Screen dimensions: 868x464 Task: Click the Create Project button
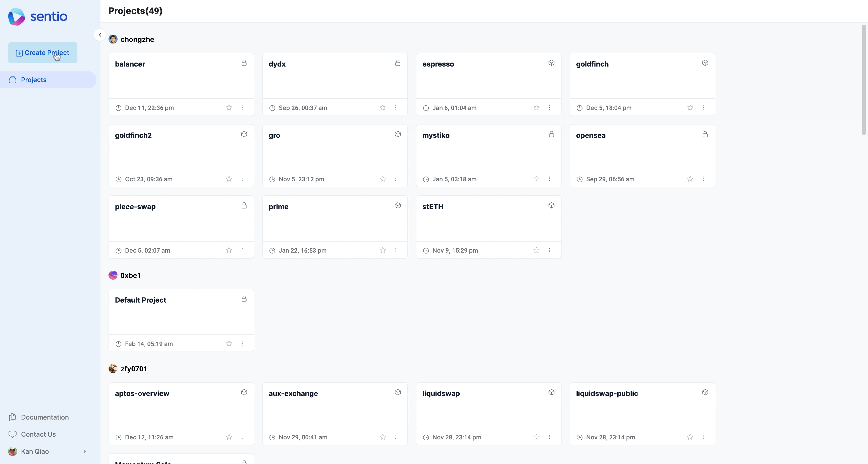43,52
